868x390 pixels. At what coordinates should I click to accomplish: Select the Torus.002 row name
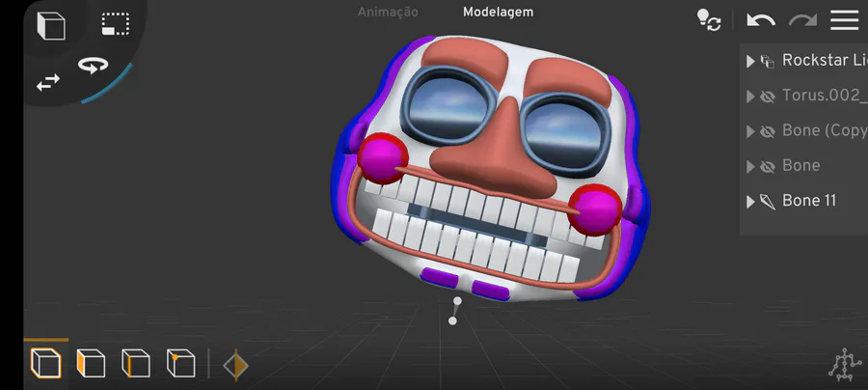pos(825,96)
